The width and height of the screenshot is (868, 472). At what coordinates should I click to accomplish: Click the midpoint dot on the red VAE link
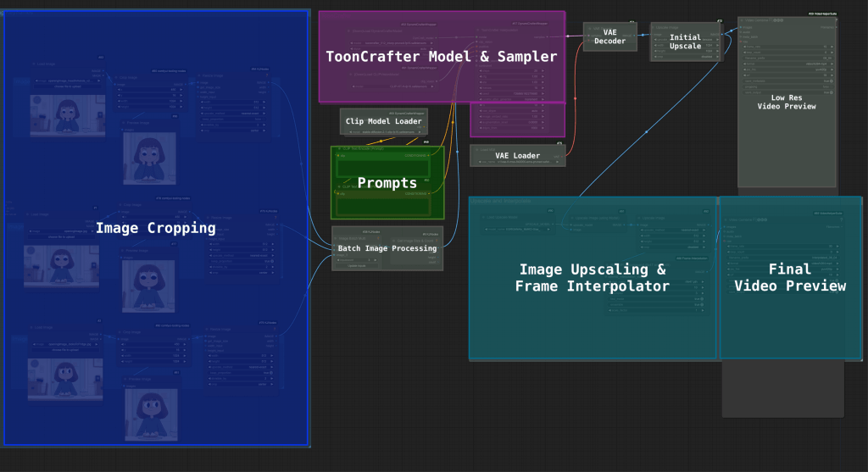click(x=576, y=98)
